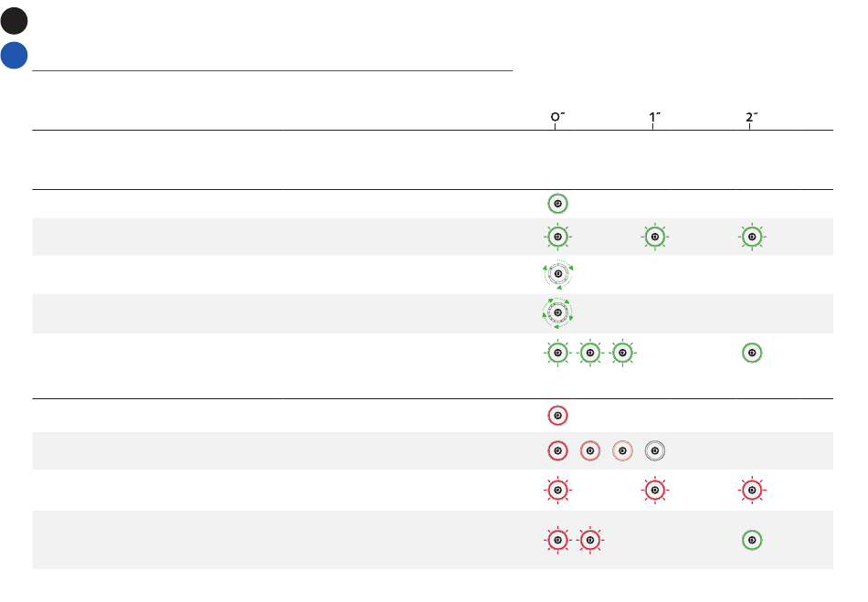Viewport: 868px width, 602px height.
Task: Click the rotating green arrows LED with dashed ring
Action: click(x=558, y=312)
